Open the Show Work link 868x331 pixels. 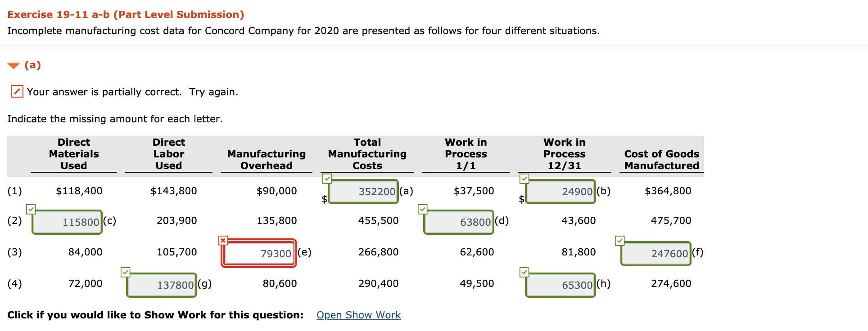358,315
